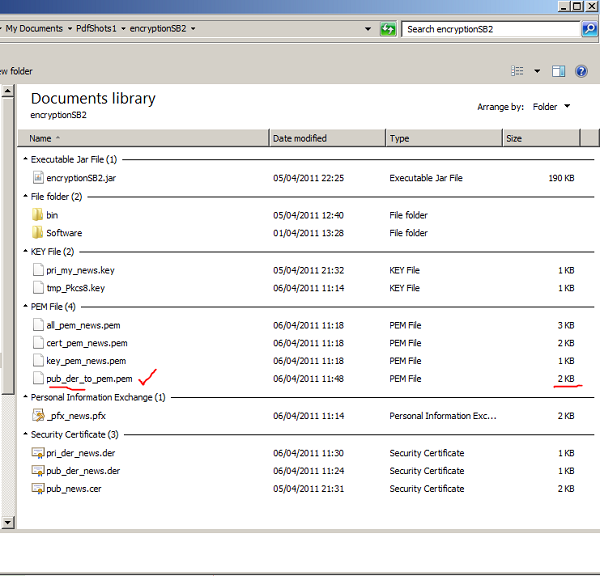Click the change view icon
Viewport: 600px width, 576px height.
click(517, 71)
